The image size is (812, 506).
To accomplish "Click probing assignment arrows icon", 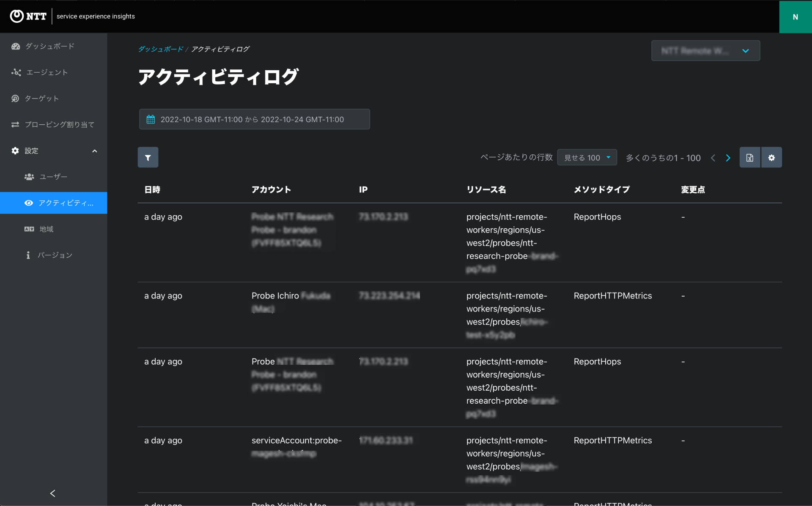I will [x=15, y=125].
